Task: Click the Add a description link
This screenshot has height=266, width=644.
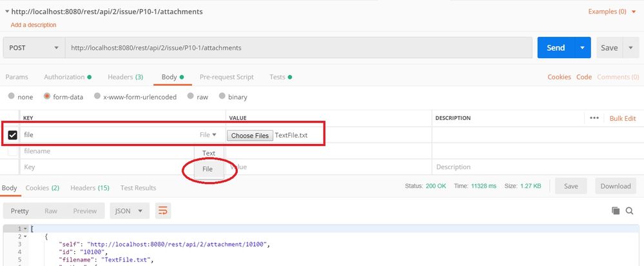Action: coord(34,25)
